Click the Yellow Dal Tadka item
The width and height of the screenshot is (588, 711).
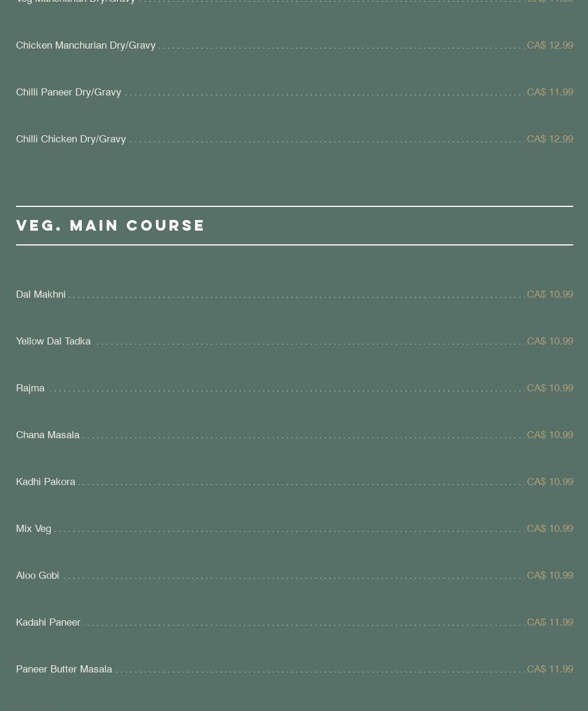53,341
